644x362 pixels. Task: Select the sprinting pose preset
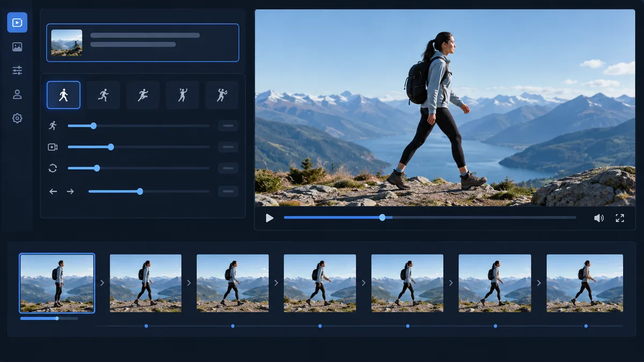pos(143,95)
